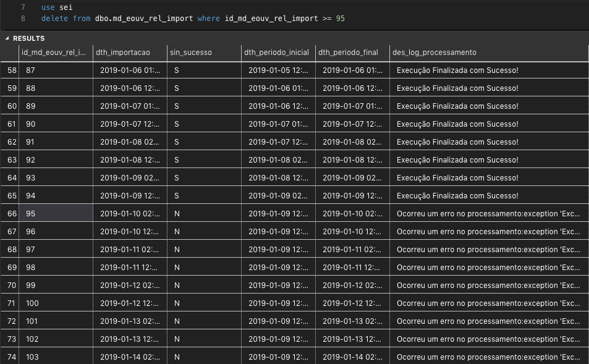
Task: Select 'Execução Finalizada com Sucesso!' in row 61
Action: (x=457, y=124)
